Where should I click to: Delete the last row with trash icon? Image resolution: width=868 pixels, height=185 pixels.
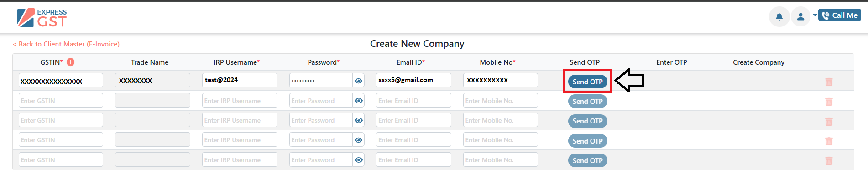click(x=829, y=161)
